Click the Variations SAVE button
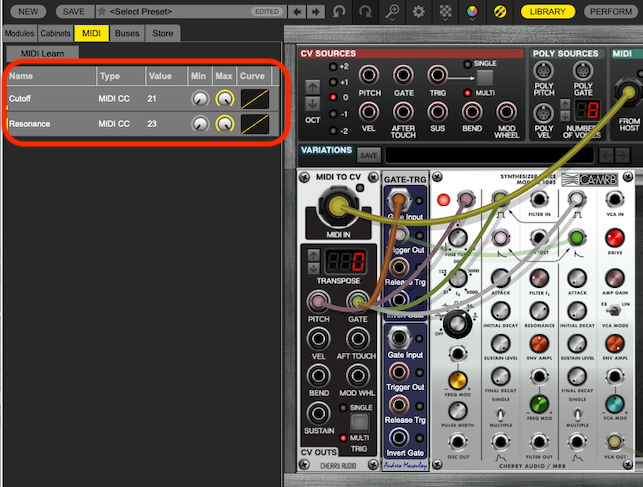Screen dimensions: 643x487 pyautogui.click(x=369, y=156)
